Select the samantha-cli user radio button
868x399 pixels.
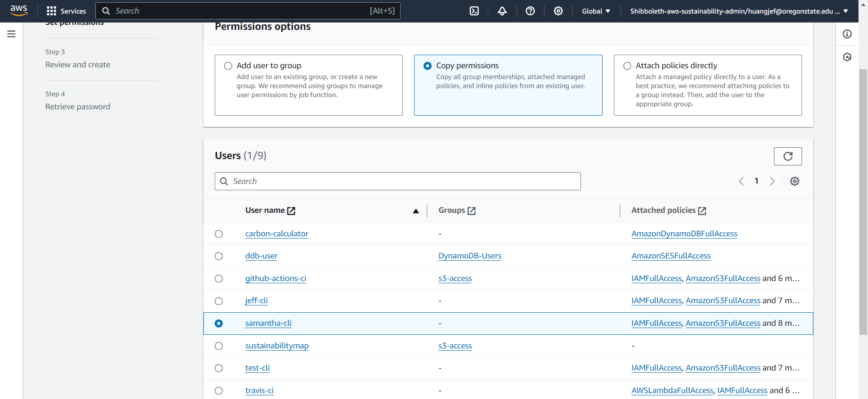pyautogui.click(x=219, y=324)
